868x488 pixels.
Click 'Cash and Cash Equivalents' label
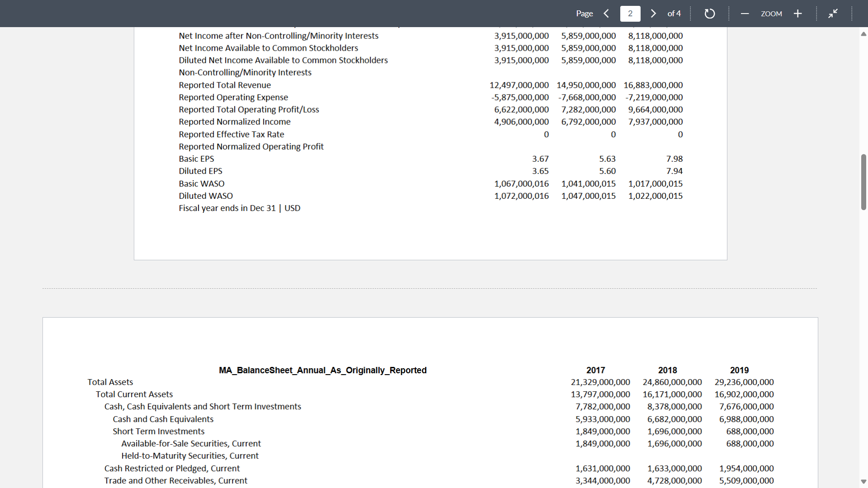pyautogui.click(x=163, y=419)
